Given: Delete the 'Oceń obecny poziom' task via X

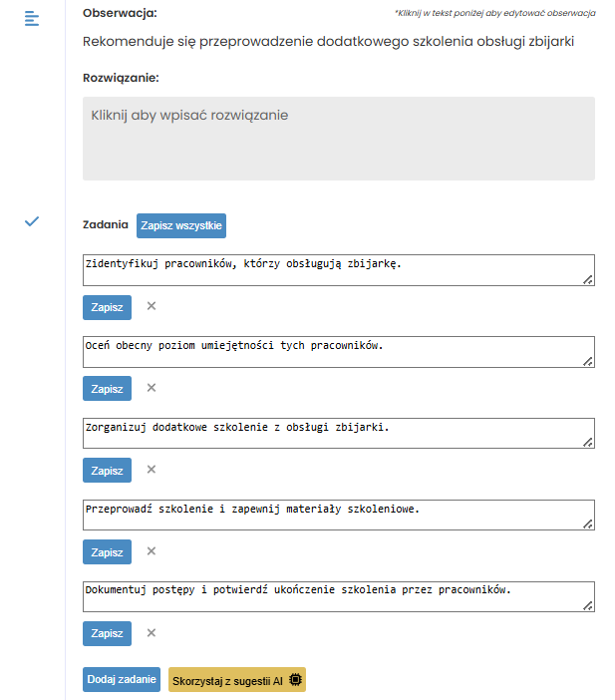Looking at the screenshot, I should (152, 388).
